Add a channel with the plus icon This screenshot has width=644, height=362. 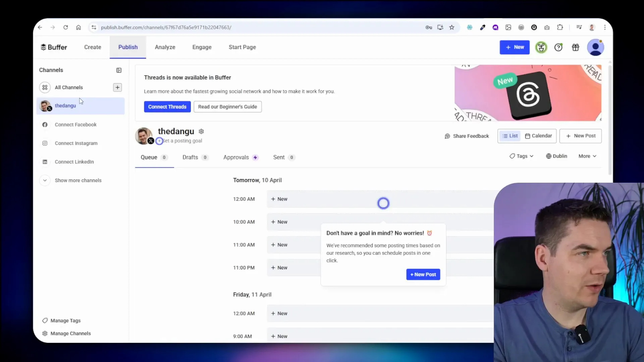tap(117, 87)
